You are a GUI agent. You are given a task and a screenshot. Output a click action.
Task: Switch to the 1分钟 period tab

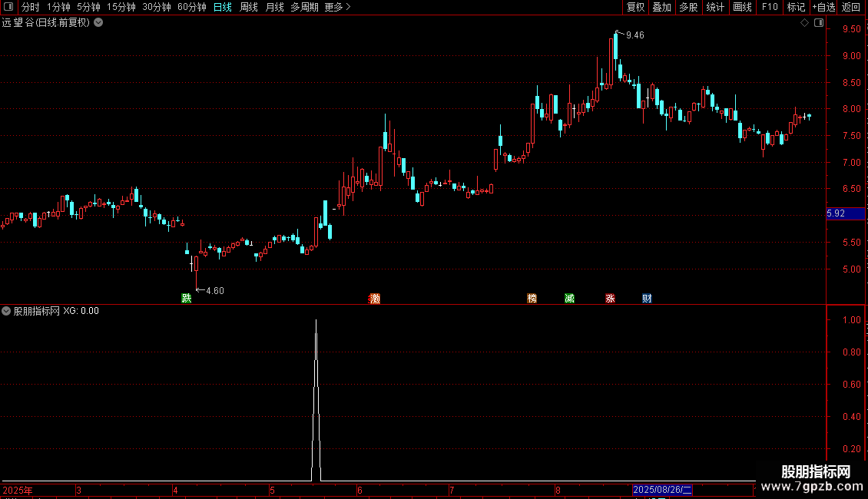pyautogui.click(x=58, y=7)
